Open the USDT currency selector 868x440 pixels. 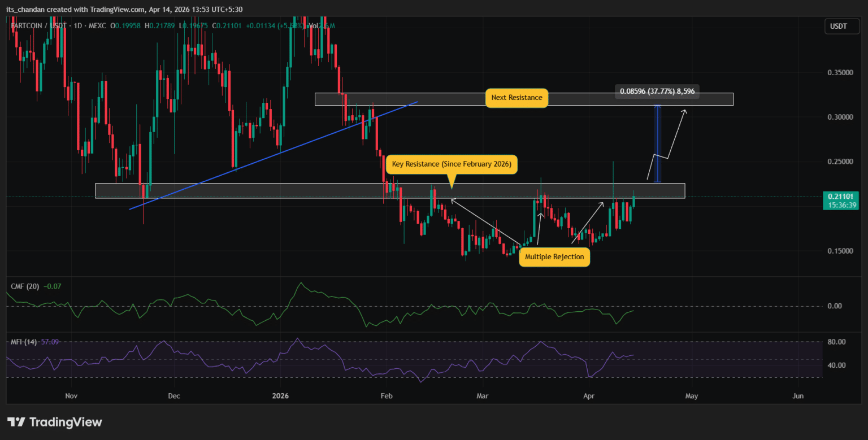[841, 26]
